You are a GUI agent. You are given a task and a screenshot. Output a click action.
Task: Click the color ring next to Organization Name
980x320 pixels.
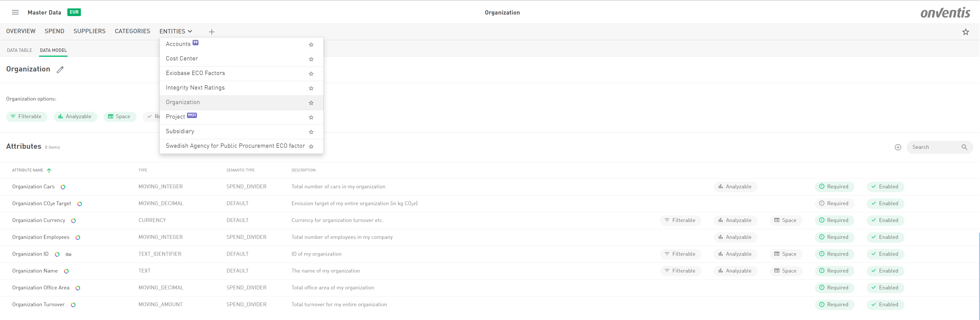pos(66,271)
